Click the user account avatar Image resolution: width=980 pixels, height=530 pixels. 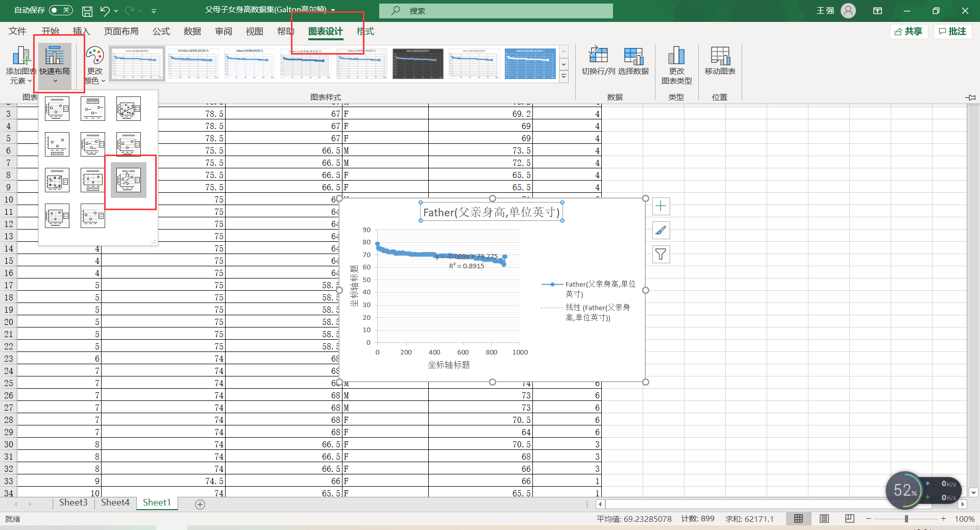click(x=848, y=11)
